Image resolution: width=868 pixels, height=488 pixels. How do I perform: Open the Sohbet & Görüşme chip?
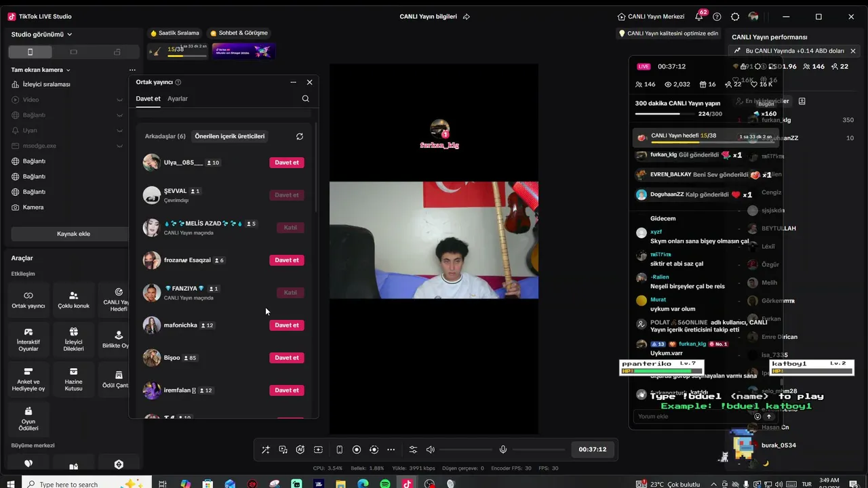[x=239, y=33]
